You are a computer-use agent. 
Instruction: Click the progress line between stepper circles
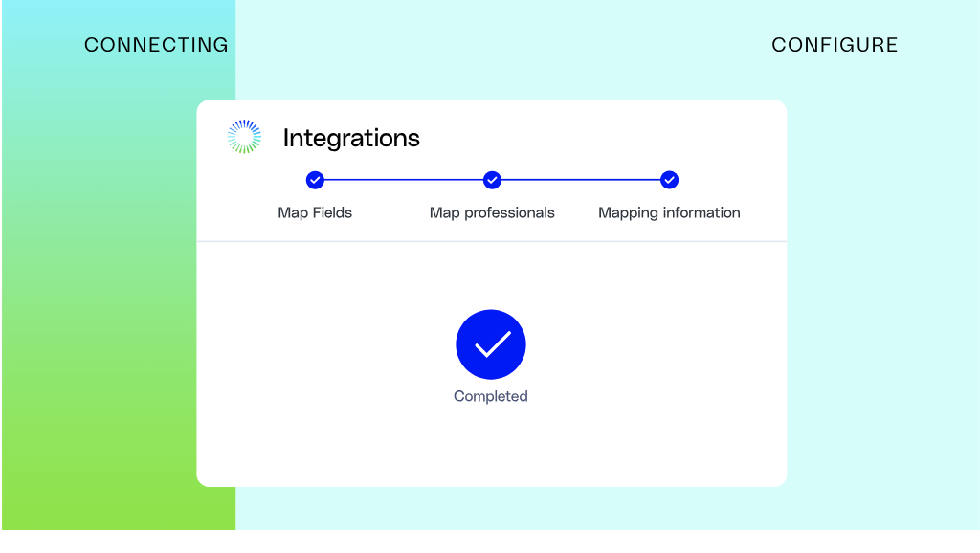(x=402, y=180)
